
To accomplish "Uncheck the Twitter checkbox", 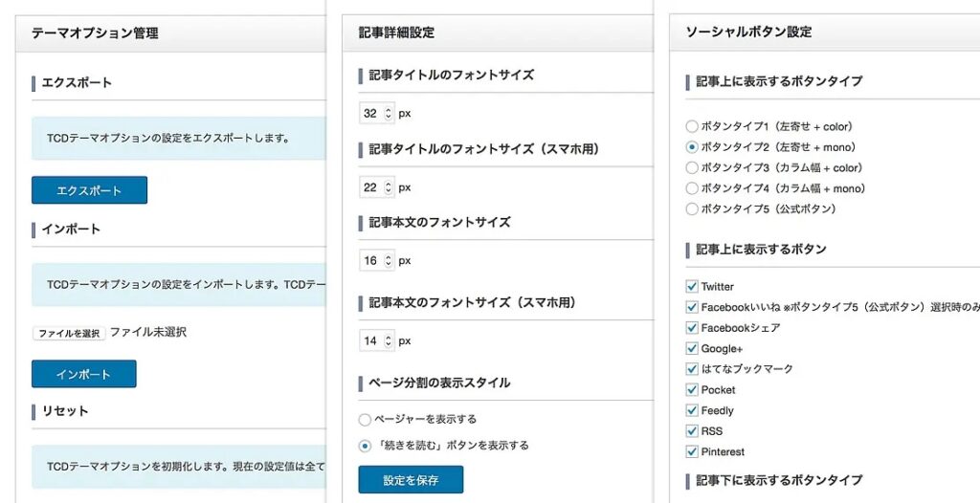I will click(691, 286).
